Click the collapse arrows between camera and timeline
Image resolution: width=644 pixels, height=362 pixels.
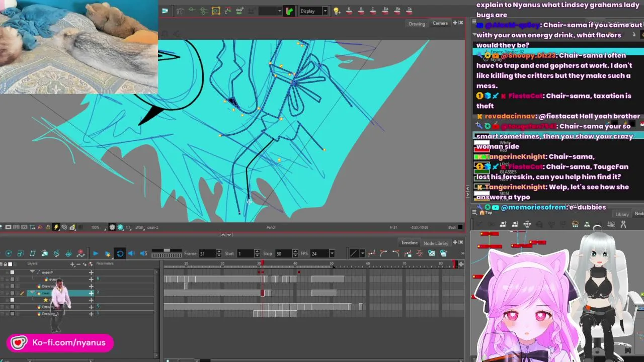[x=226, y=234]
